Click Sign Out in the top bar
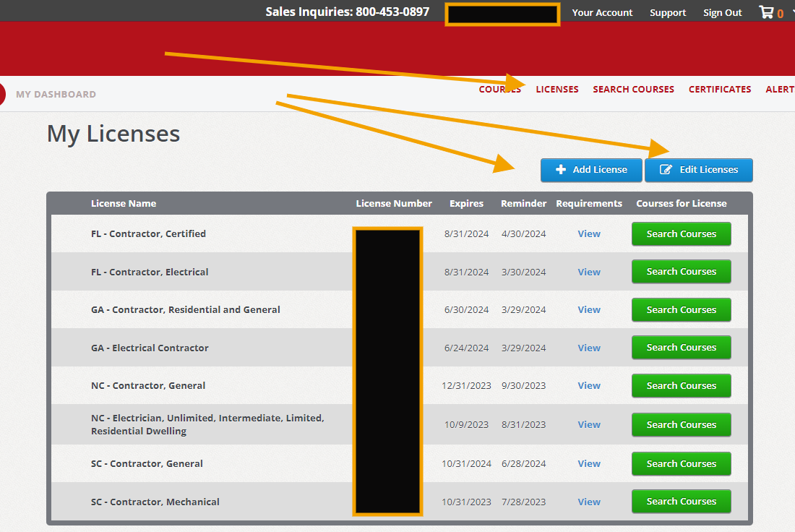This screenshot has height=532, width=795. 722,13
